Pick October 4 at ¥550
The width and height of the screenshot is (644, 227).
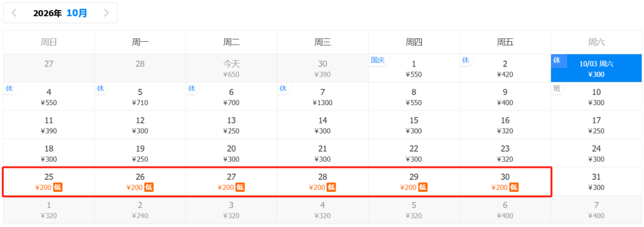click(49, 97)
